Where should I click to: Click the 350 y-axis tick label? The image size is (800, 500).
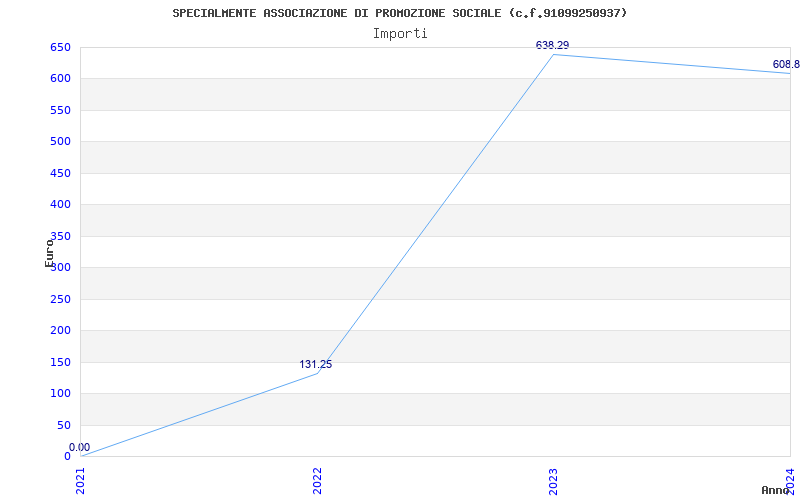click(60, 236)
